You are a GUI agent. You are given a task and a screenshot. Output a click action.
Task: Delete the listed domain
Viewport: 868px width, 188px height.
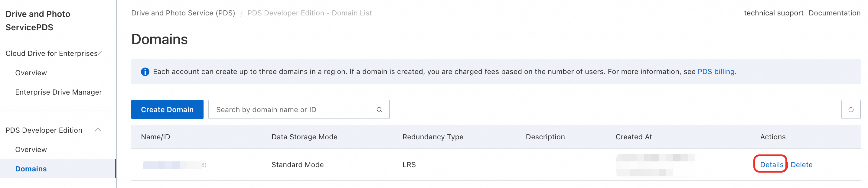tap(801, 165)
